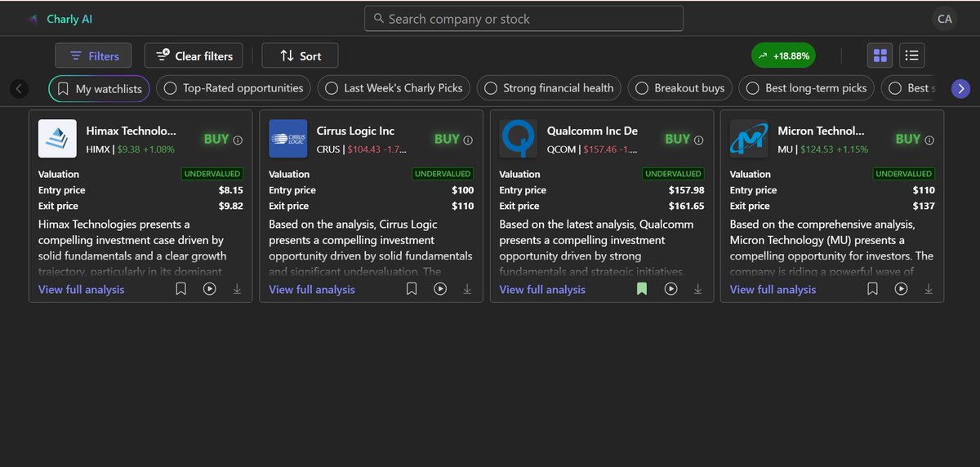This screenshot has width=980, height=467.
Task: Click the Cirrus Logic Inc card title
Action: click(x=355, y=131)
